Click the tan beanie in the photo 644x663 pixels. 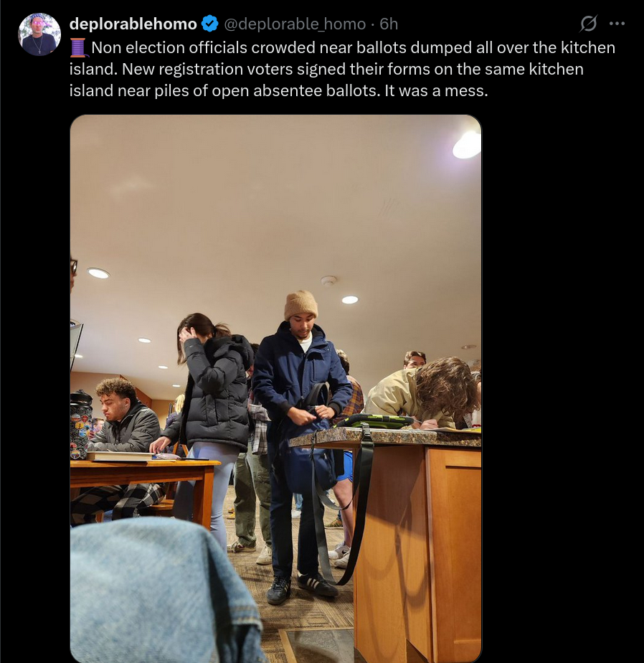[x=300, y=304]
